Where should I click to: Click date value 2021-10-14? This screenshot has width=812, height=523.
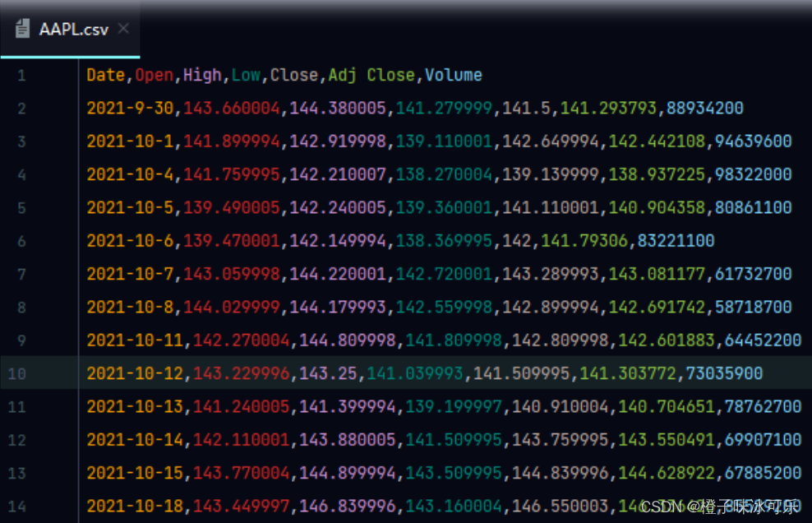coord(135,440)
